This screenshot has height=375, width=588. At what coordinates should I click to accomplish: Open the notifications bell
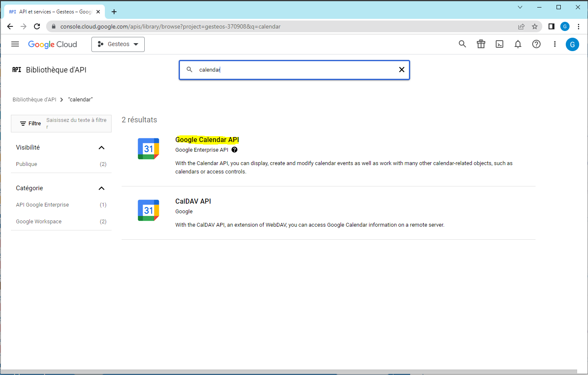518,44
